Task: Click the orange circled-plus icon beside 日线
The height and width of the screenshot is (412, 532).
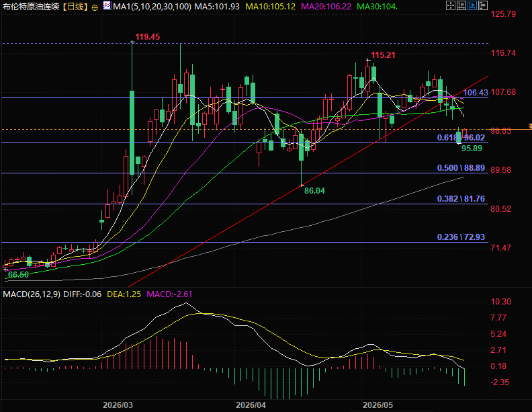Action: point(95,7)
